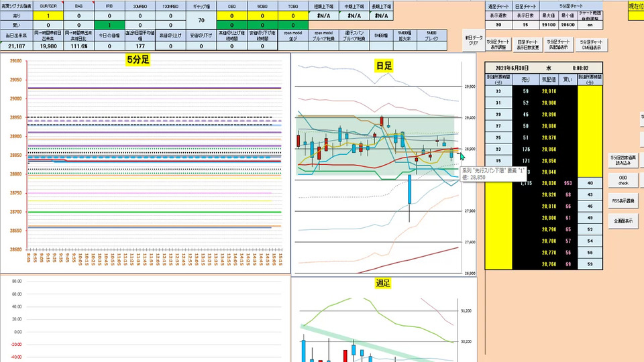Screen dimensions: 644x362
Task: Select the 買い row label cell
Action: tap(16, 25)
